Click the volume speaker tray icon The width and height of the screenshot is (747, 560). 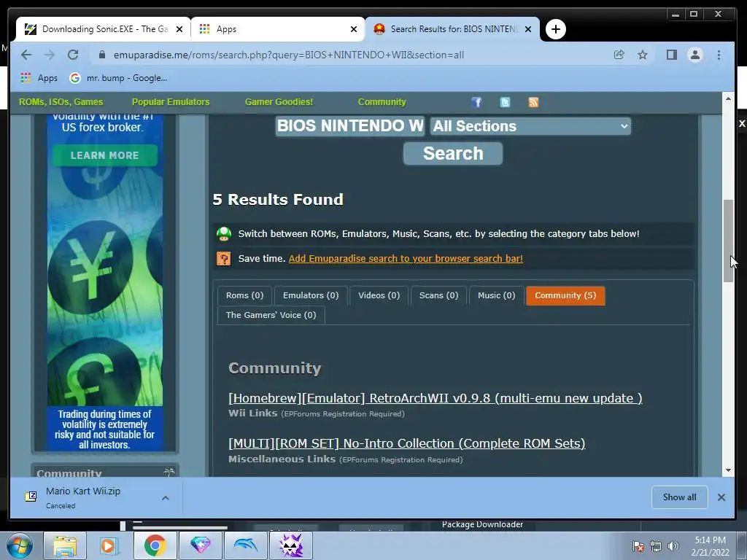coord(673,546)
